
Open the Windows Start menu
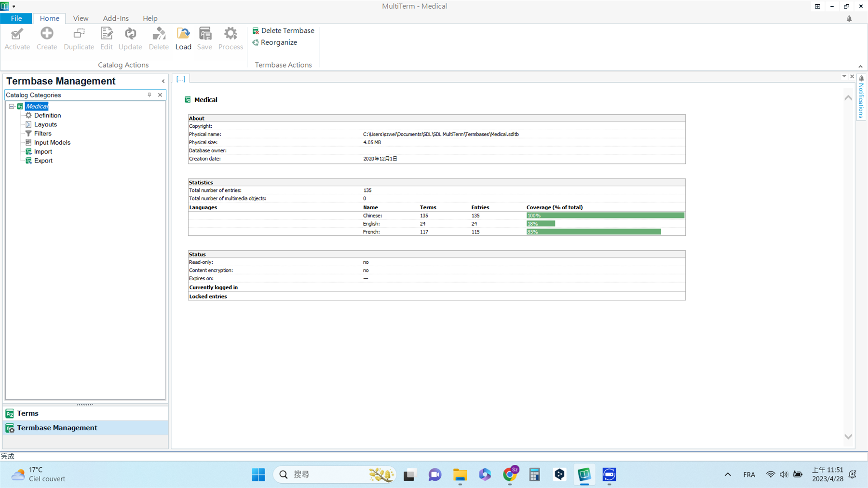tap(258, 475)
